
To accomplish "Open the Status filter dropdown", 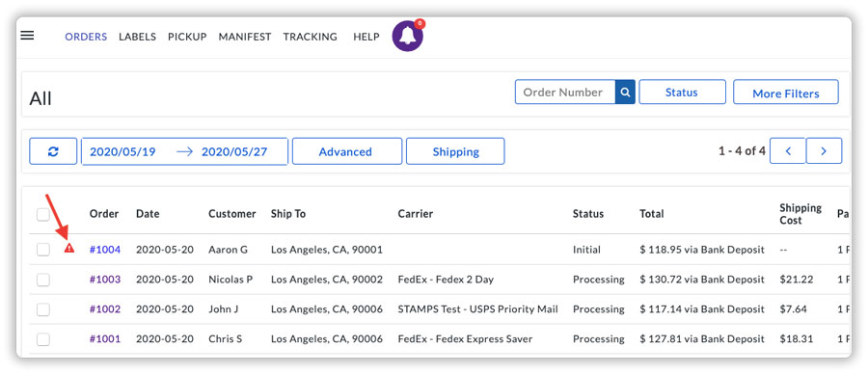I will (x=682, y=92).
